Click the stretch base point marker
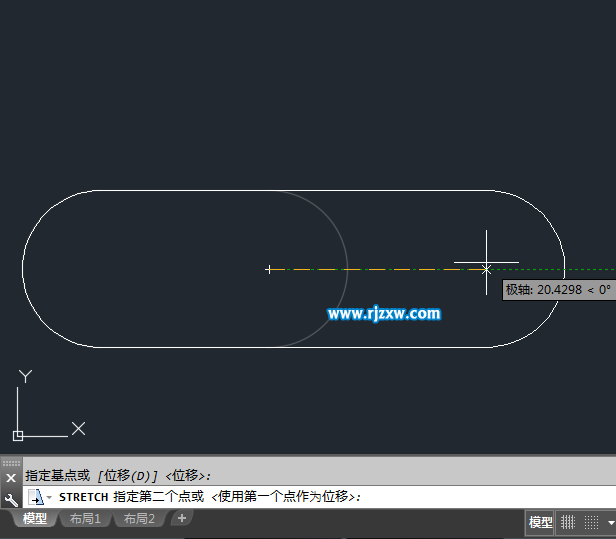Image resolution: width=616 pixels, height=539 pixels. coord(269,270)
